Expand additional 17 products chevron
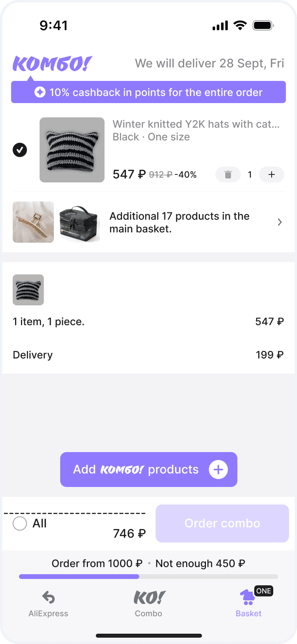297x644 pixels. click(x=280, y=222)
